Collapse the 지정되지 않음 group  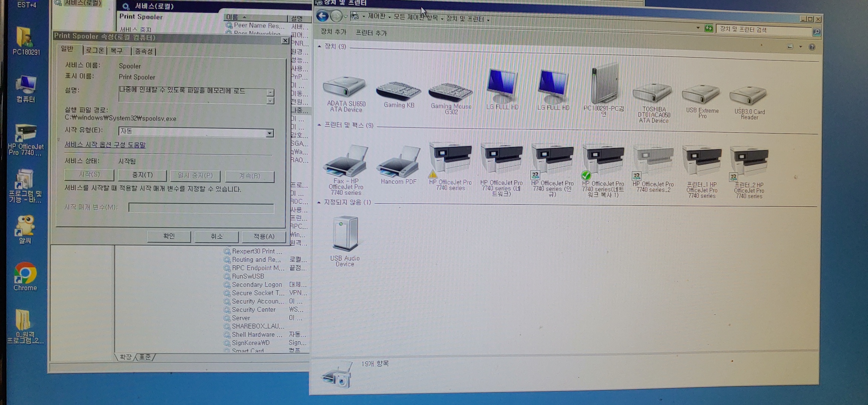[319, 202]
